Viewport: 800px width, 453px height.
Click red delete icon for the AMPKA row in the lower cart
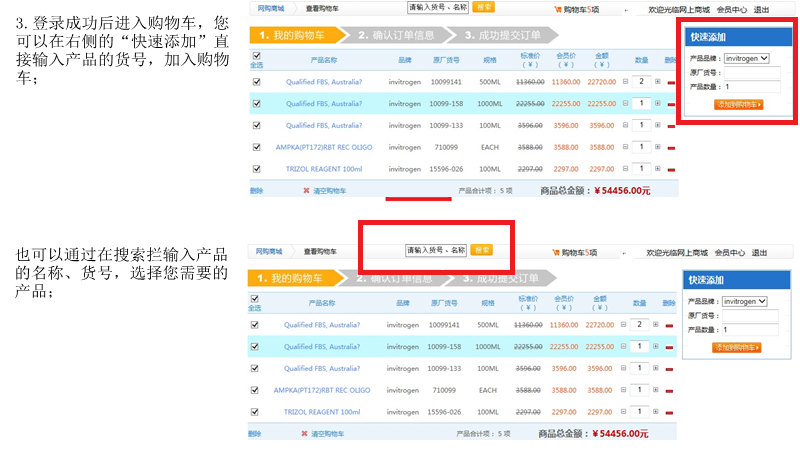(669, 390)
